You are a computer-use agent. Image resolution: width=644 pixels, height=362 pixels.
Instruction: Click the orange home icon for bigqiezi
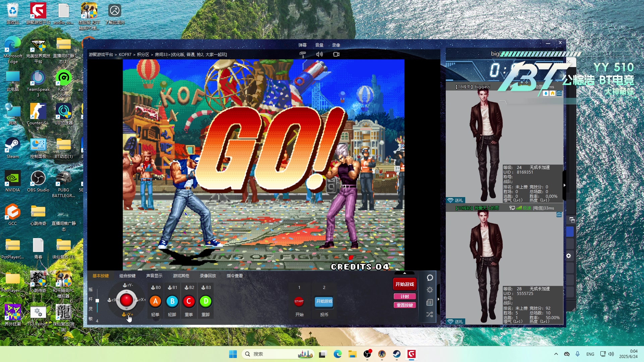pos(552,94)
